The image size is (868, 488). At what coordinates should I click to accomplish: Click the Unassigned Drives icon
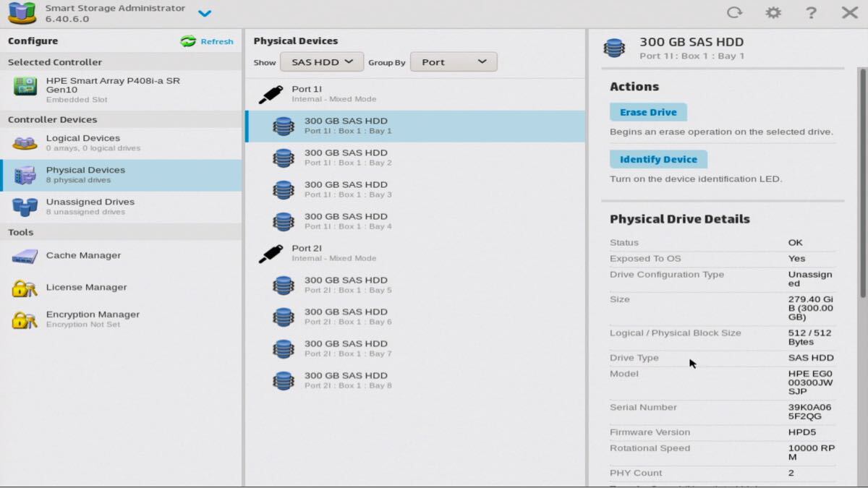[25, 207]
